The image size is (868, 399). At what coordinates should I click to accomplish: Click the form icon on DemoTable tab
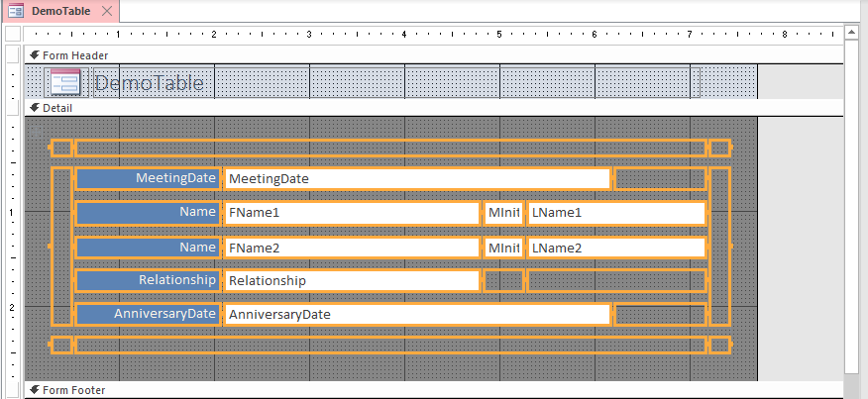point(16,11)
